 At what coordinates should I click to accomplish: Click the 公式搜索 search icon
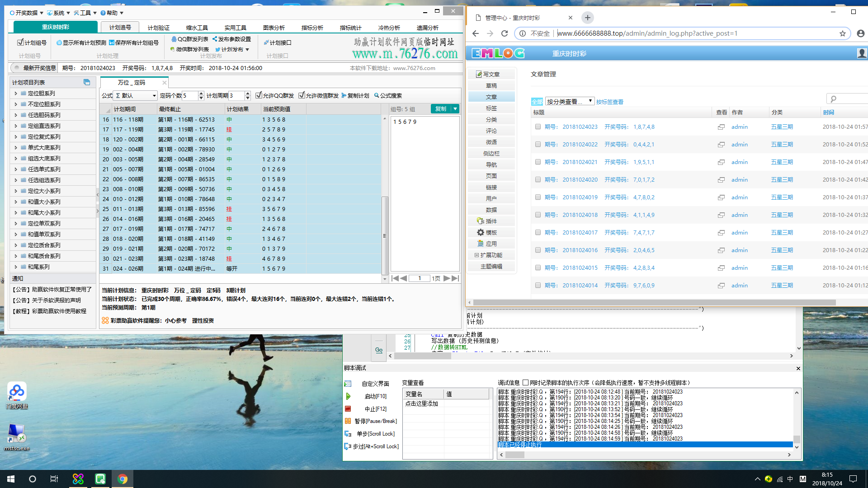click(377, 96)
